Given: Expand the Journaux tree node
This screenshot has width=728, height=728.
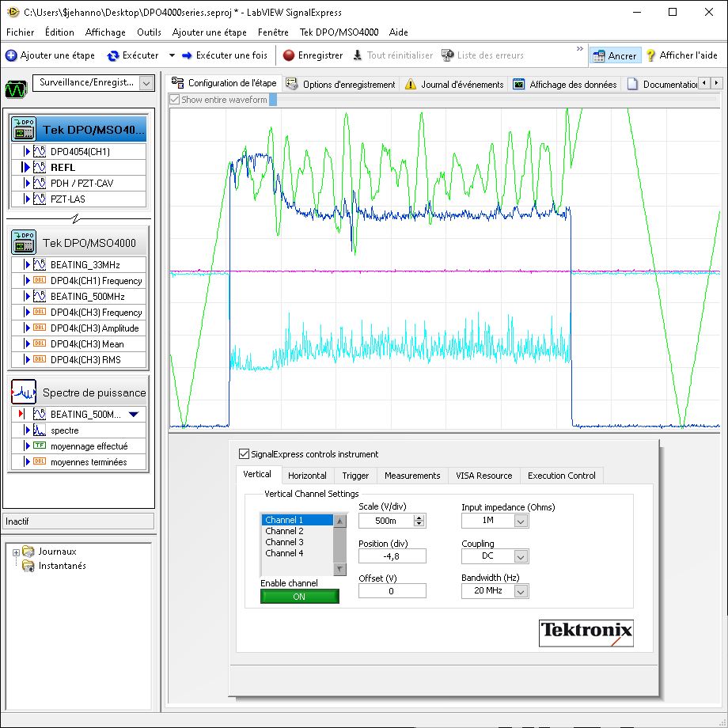Looking at the screenshot, I should pos(16,552).
